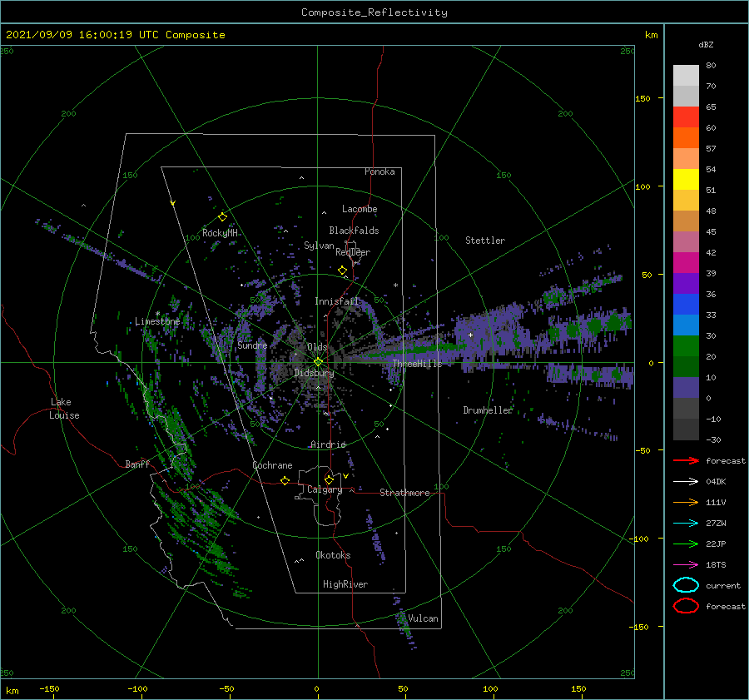The width and height of the screenshot is (749, 700).
Task: Click the dBZ legend heading
Action: coord(706,44)
